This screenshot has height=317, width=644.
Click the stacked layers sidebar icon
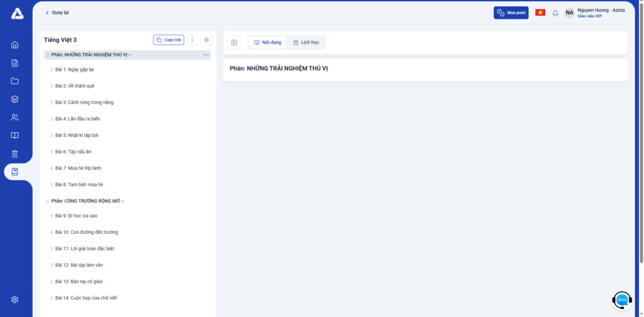15,99
